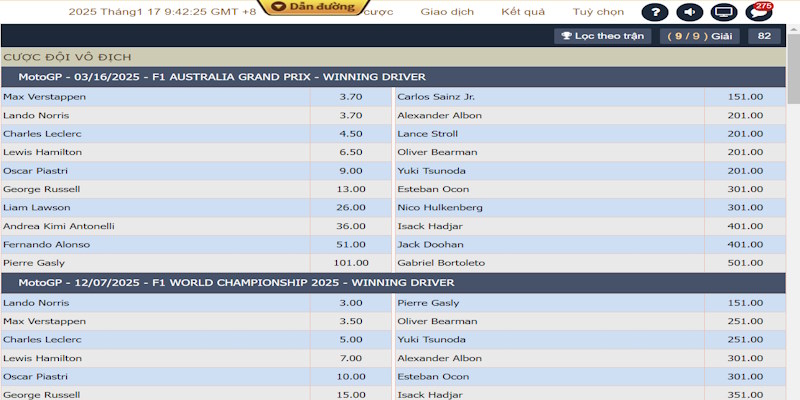This screenshot has height=400, width=800.
Task: Select World Championship Isack Hadjar odds 351.00
Action: pyautogui.click(x=745, y=394)
